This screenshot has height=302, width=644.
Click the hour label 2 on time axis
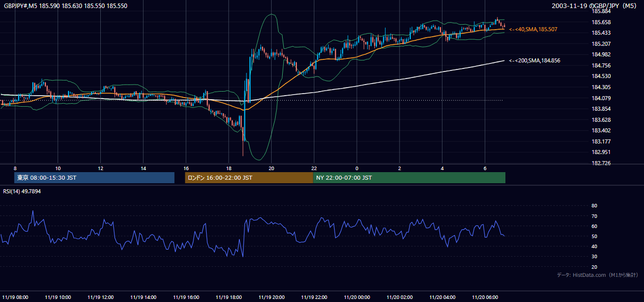[x=400, y=168]
